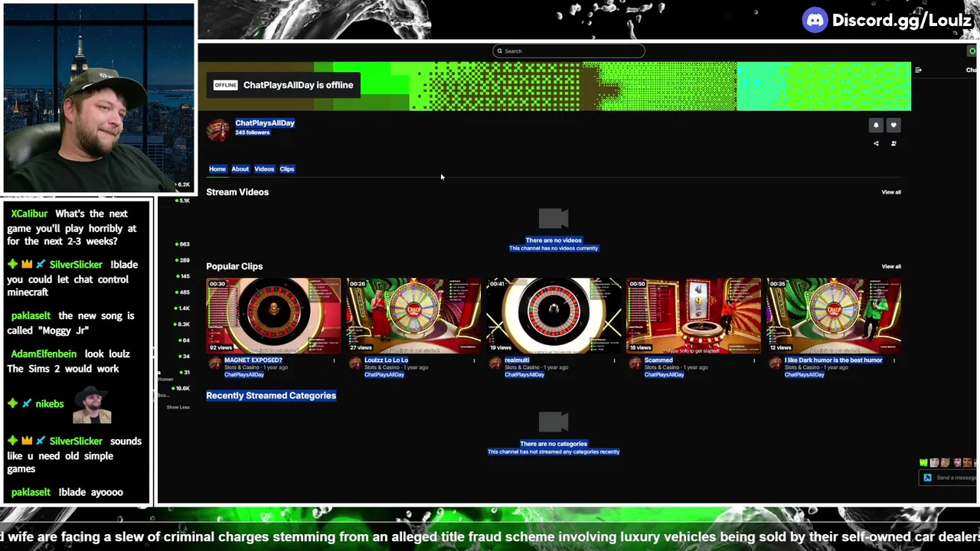Open options menu for MAGNET EXPOSED? clip
Screen dimensions: 980x551
click(334, 360)
